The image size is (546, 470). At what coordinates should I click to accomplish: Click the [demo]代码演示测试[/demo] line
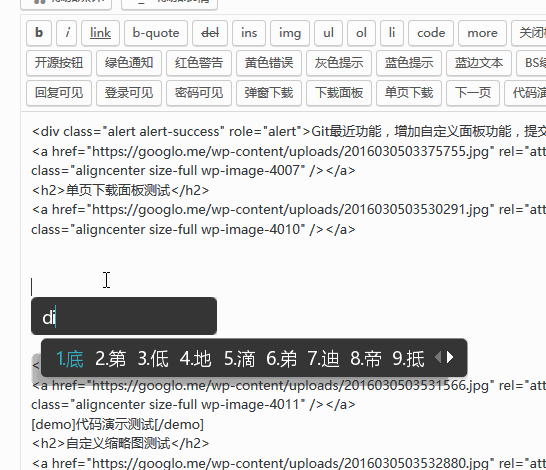(x=118, y=424)
